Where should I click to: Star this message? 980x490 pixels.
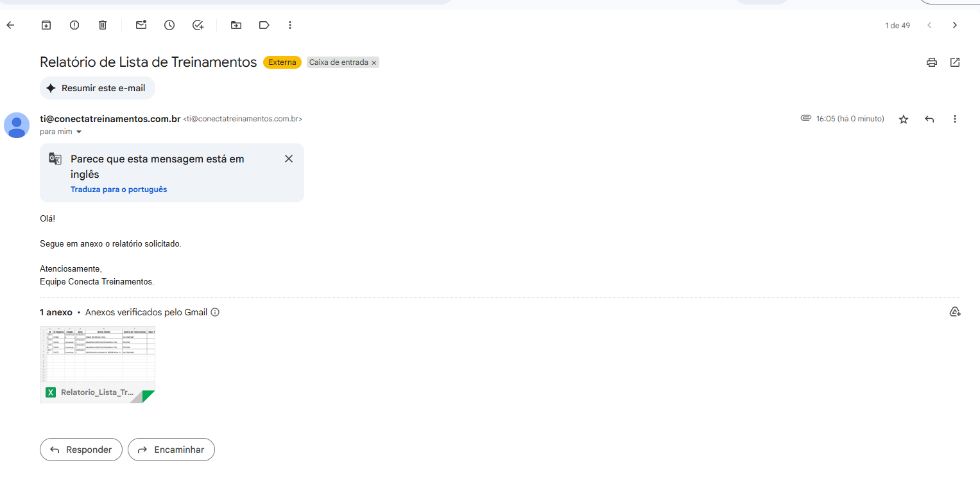pyautogui.click(x=904, y=119)
